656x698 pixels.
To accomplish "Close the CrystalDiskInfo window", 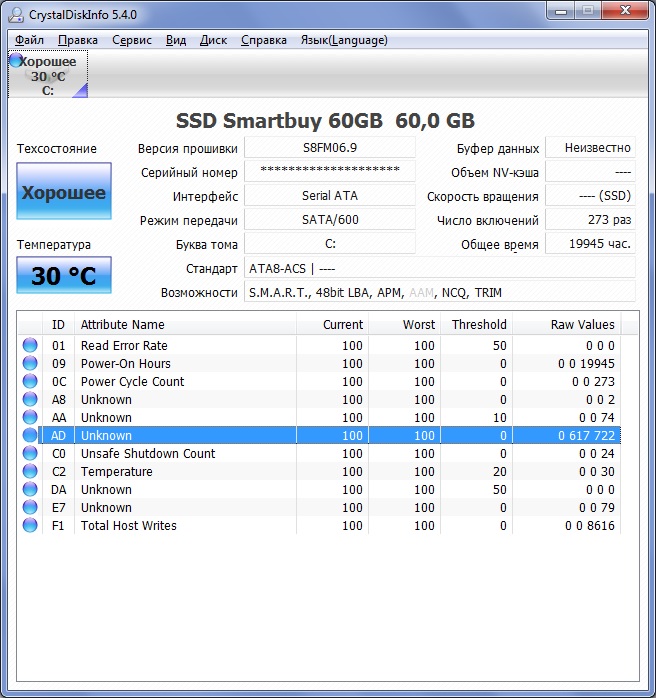I will pos(625,11).
